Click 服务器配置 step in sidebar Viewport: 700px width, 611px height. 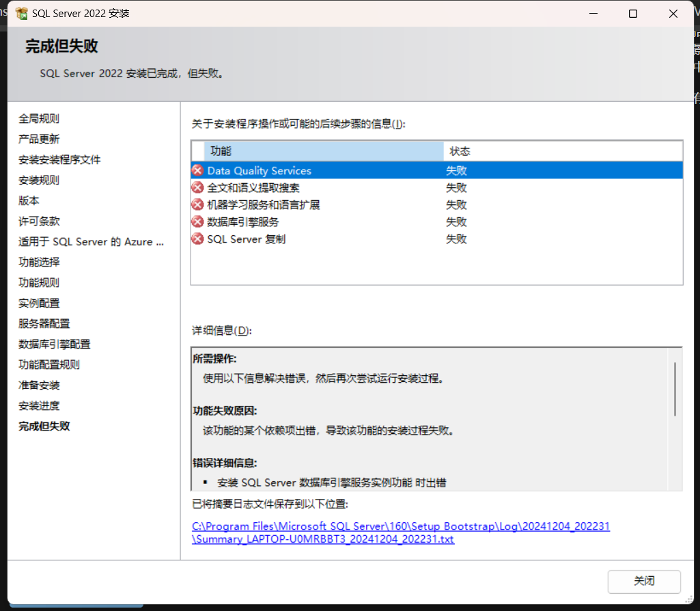click(44, 324)
